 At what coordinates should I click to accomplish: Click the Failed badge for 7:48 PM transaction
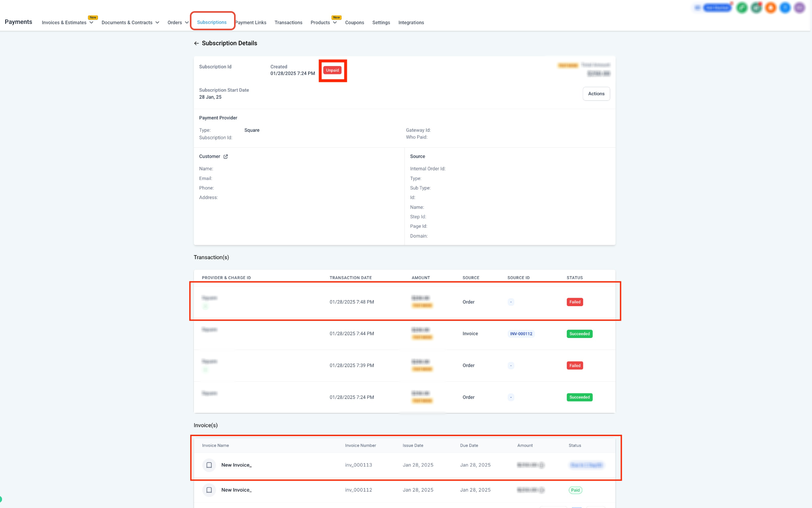(575, 302)
